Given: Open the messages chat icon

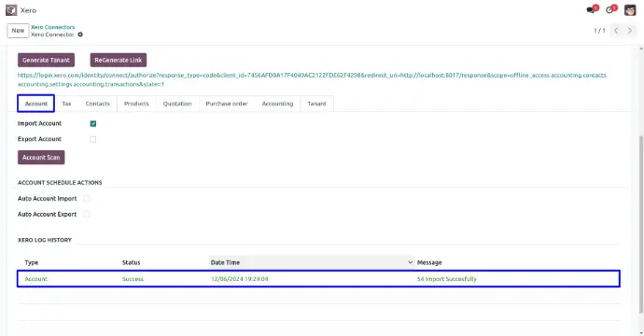Looking at the screenshot, I should pyautogui.click(x=591, y=10).
